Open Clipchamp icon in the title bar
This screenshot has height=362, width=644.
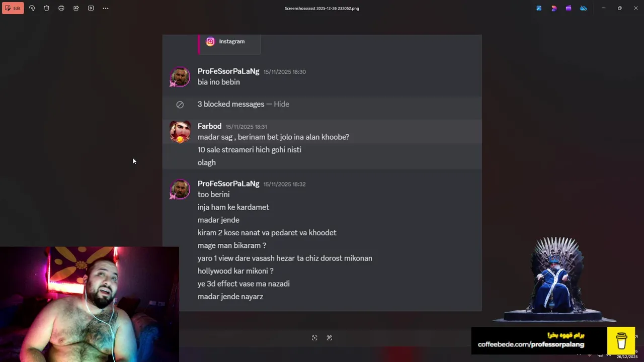[x=569, y=8]
